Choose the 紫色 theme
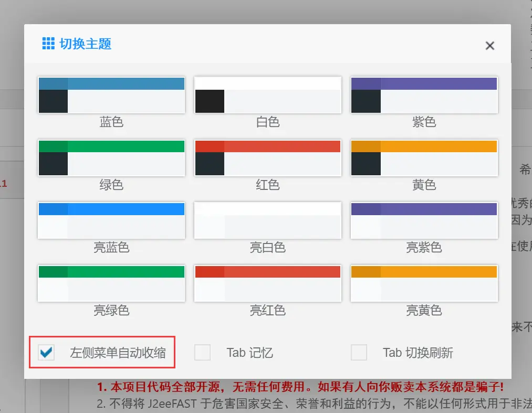Screen dimensions: 532x413 pos(424,95)
